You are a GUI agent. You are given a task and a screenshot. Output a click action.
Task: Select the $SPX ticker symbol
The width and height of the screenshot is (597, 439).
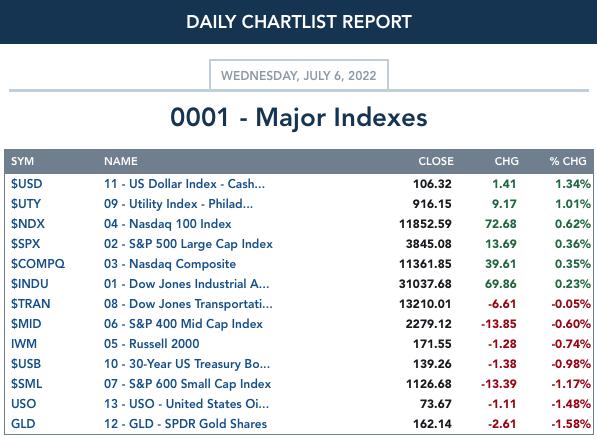click(25, 244)
